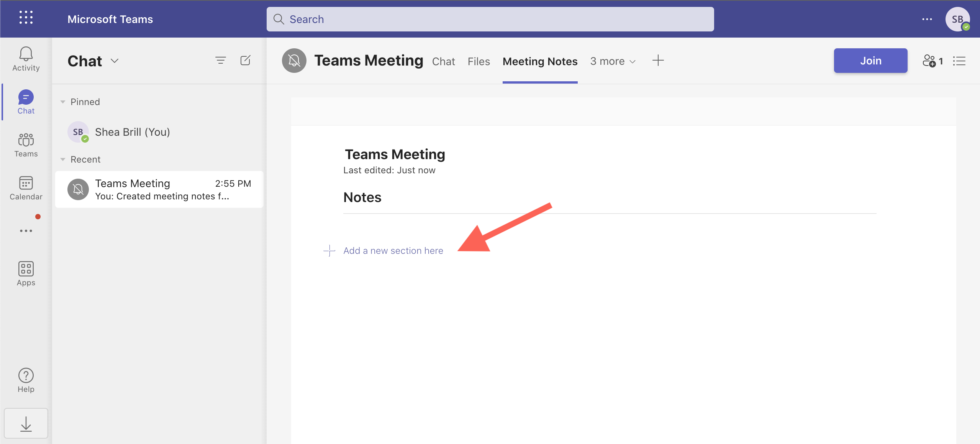Viewport: 980px width, 444px height.
Task: Open the meeting details list icon
Action: coord(959,61)
